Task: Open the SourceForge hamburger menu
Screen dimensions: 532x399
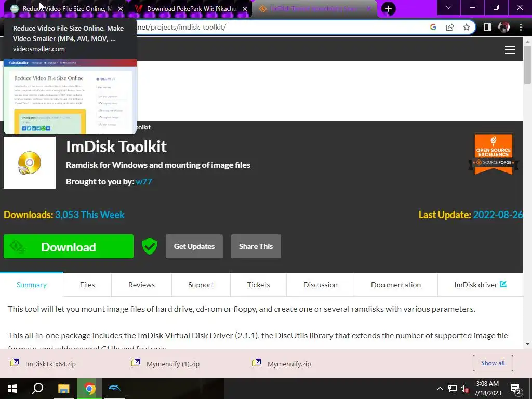Action: click(x=510, y=50)
